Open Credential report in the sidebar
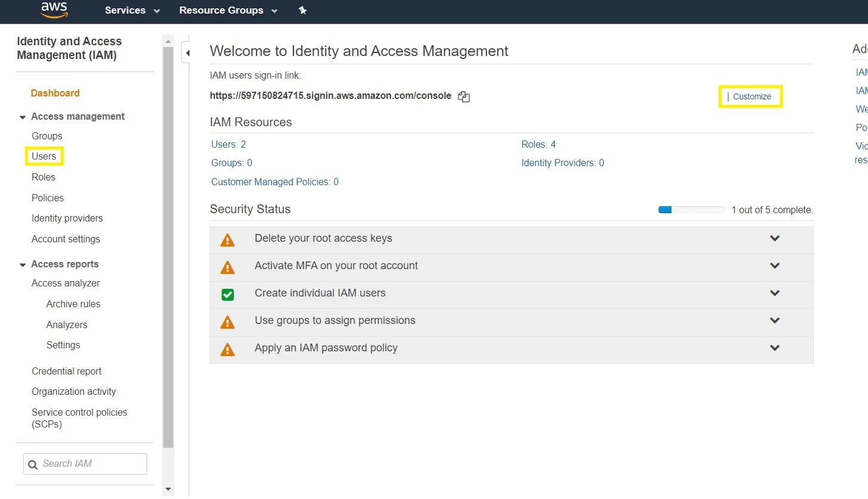The width and height of the screenshot is (868, 499). (67, 371)
